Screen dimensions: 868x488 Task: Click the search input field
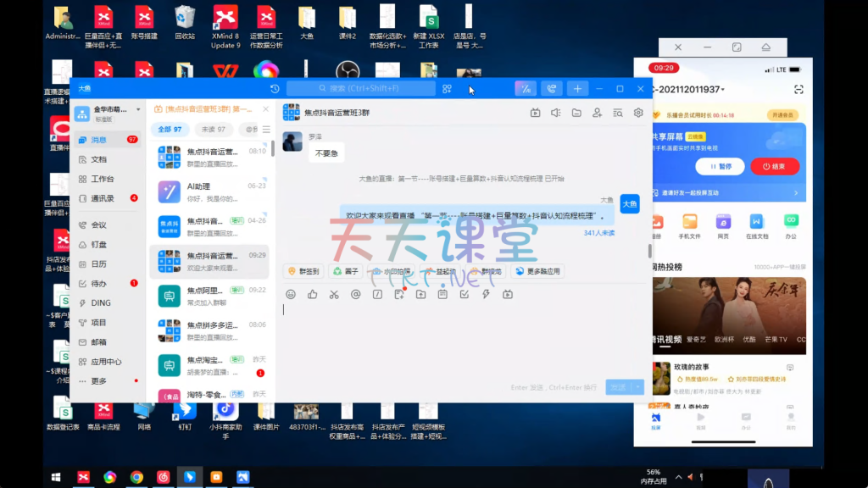pos(364,89)
